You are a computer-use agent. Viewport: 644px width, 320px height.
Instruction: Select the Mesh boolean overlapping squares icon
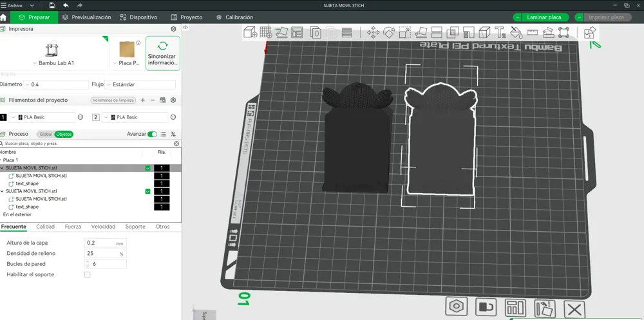(x=453, y=32)
